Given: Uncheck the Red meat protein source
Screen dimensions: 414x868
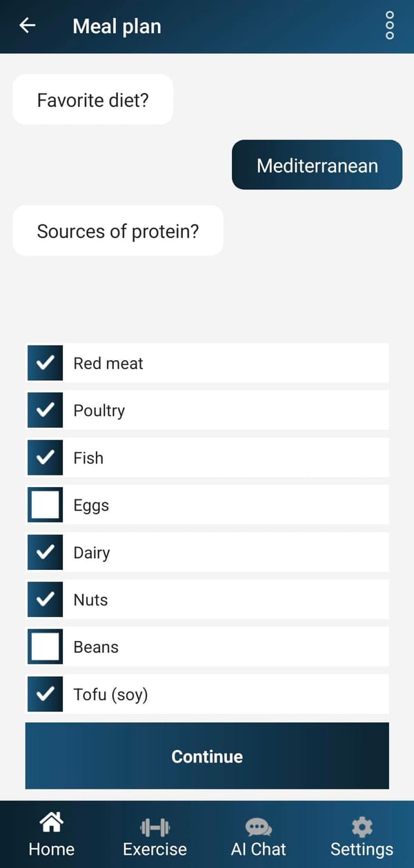Looking at the screenshot, I should click(x=44, y=363).
